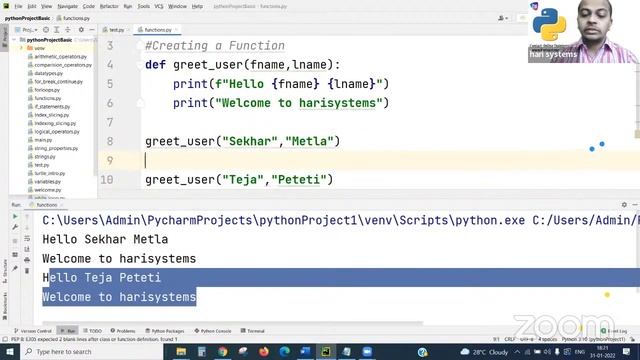This screenshot has height=360, width=640.
Task: Click the CRLF line separator in status bar
Action: pyautogui.click(x=510, y=339)
